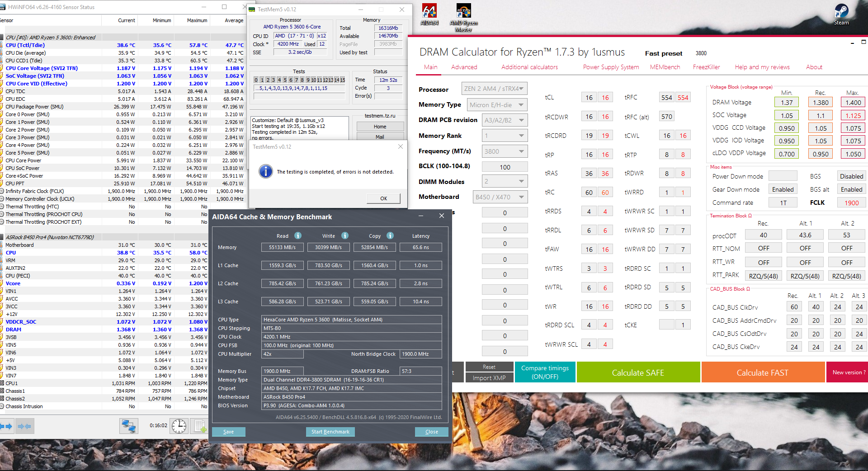868x471 pixels.
Task: Select the VDDCR_SOC sensor row in HWiNFO
Action: (x=104, y=322)
